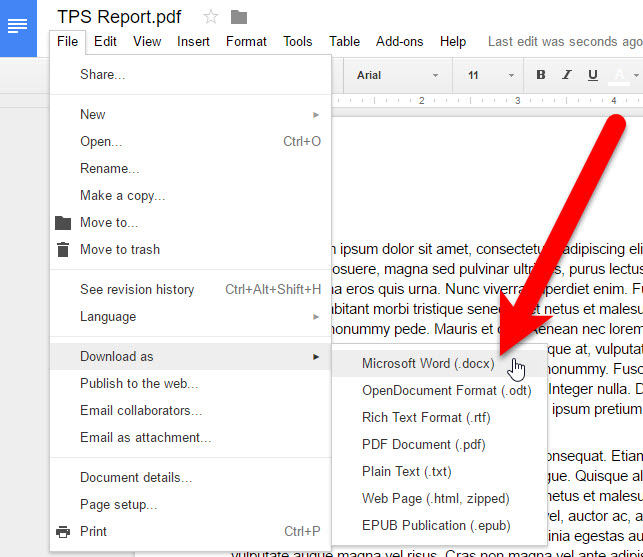Download as Web Page (.html, zipped)
The height and width of the screenshot is (557, 643).
[439, 499]
